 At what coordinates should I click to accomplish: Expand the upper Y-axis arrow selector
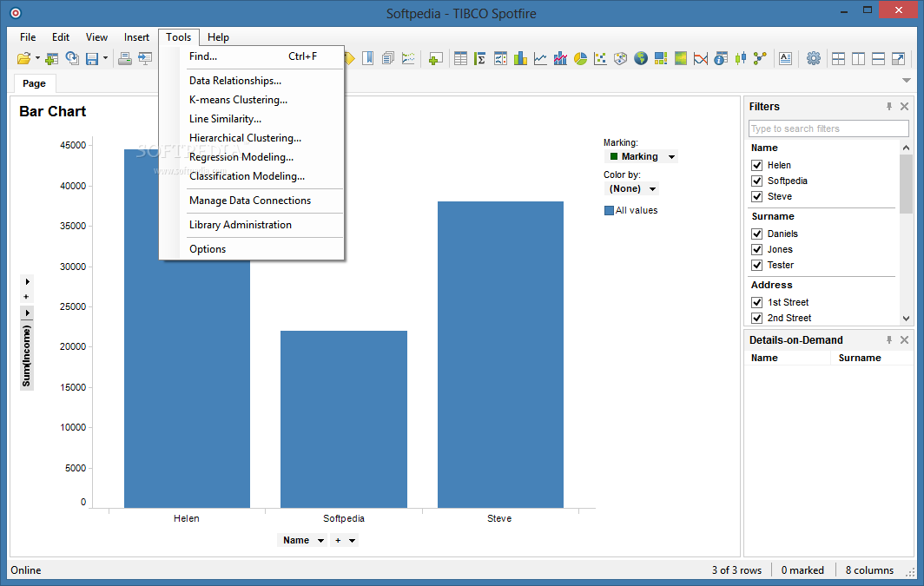click(x=27, y=281)
